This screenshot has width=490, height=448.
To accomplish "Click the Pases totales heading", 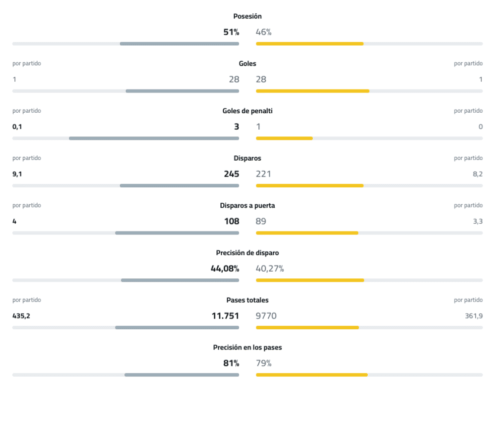I will point(247,300).
